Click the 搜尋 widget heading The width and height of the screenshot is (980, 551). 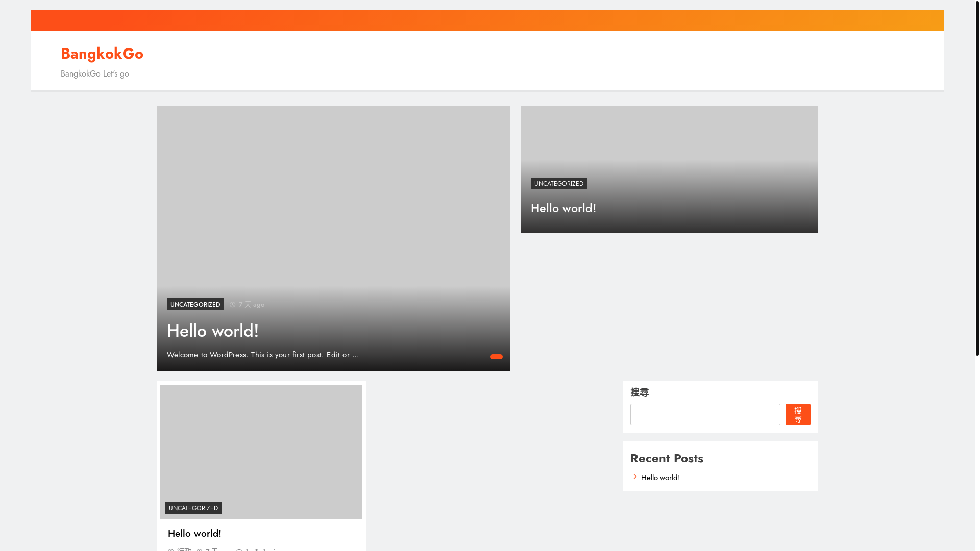(640, 392)
